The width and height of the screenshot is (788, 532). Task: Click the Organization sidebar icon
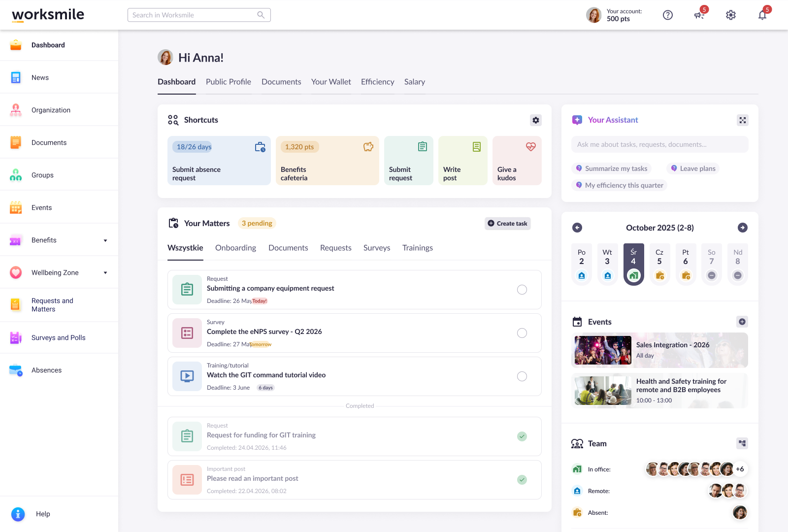point(16,110)
